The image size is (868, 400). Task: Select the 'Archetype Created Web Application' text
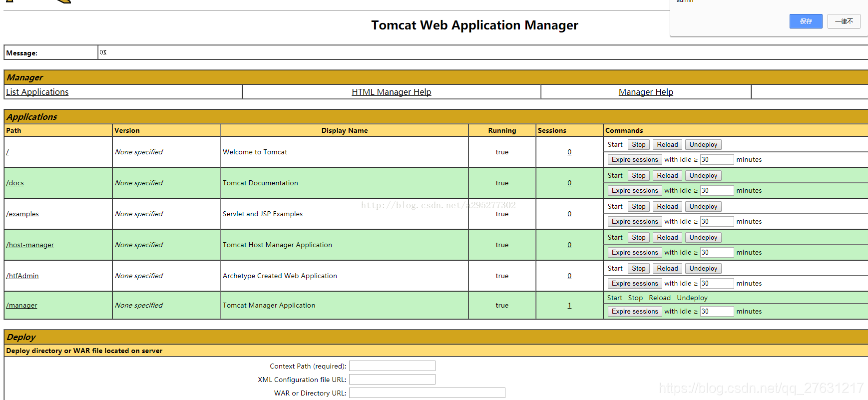pyautogui.click(x=280, y=276)
